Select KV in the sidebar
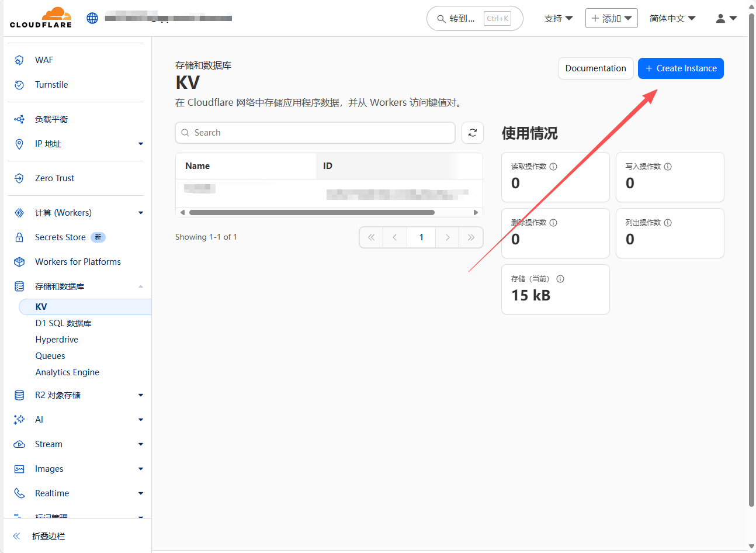 coord(85,307)
